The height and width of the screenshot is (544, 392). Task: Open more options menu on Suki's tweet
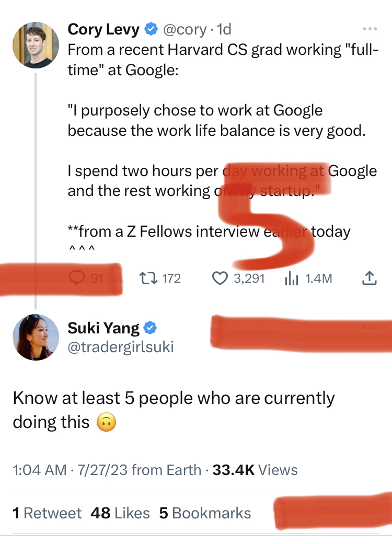(370, 328)
